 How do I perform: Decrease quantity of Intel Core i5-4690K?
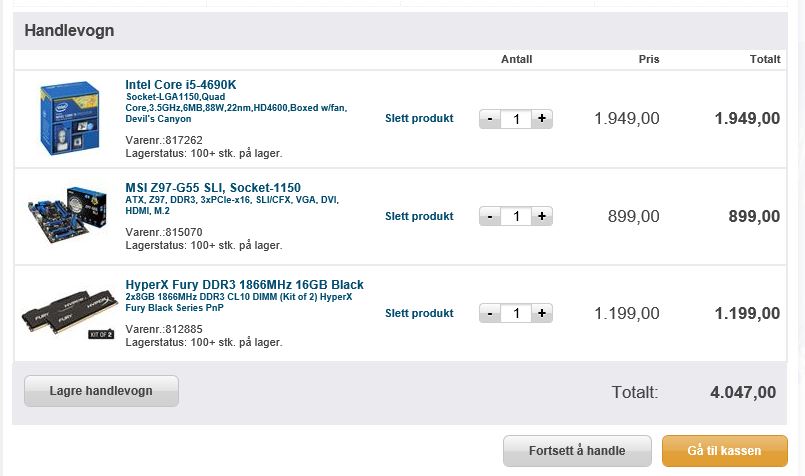pyautogui.click(x=490, y=119)
